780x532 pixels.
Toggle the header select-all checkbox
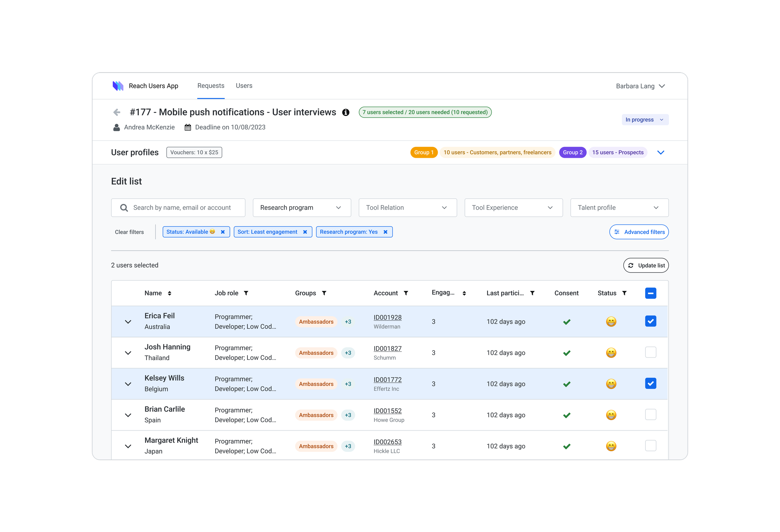point(651,293)
